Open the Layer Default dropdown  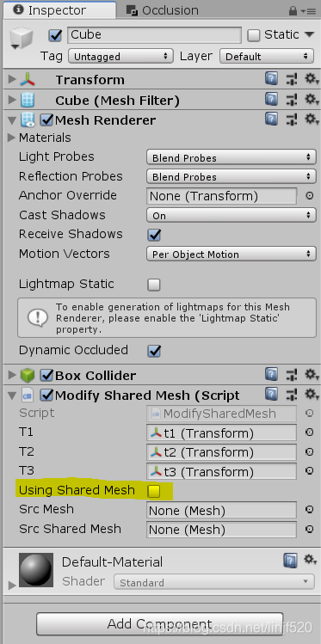tap(267, 56)
